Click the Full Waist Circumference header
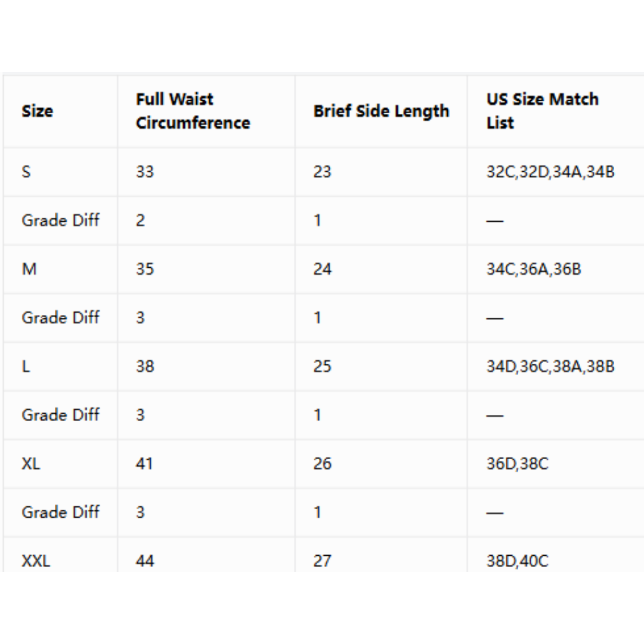 (193, 111)
